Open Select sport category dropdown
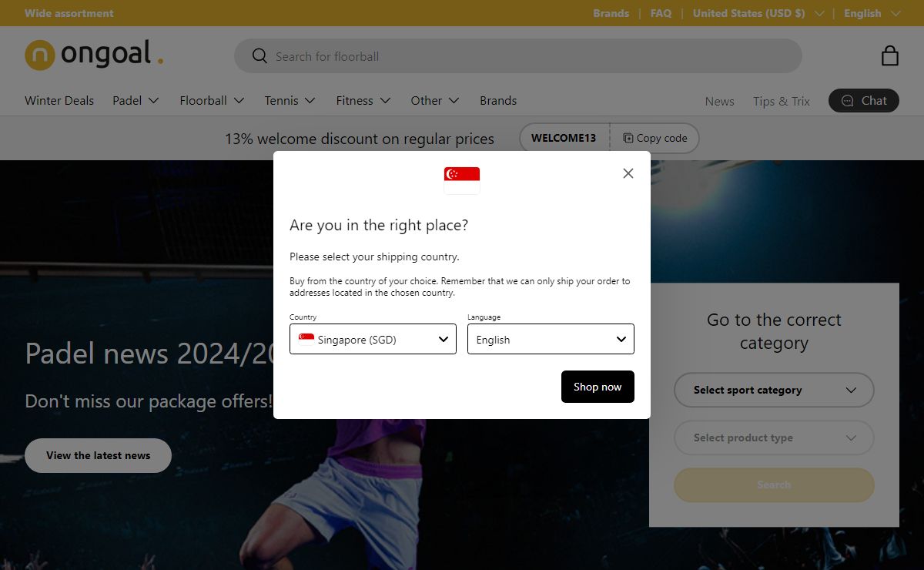924x570 pixels. coord(774,390)
